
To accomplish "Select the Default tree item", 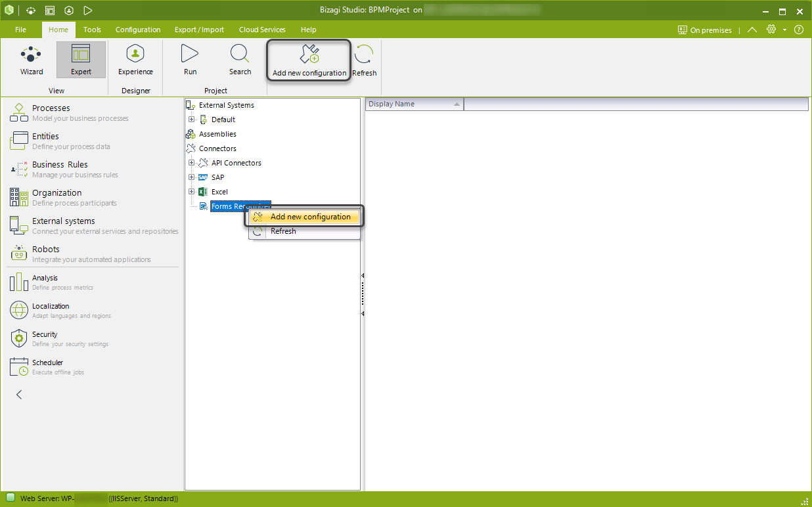I will [x=223, y=120].
